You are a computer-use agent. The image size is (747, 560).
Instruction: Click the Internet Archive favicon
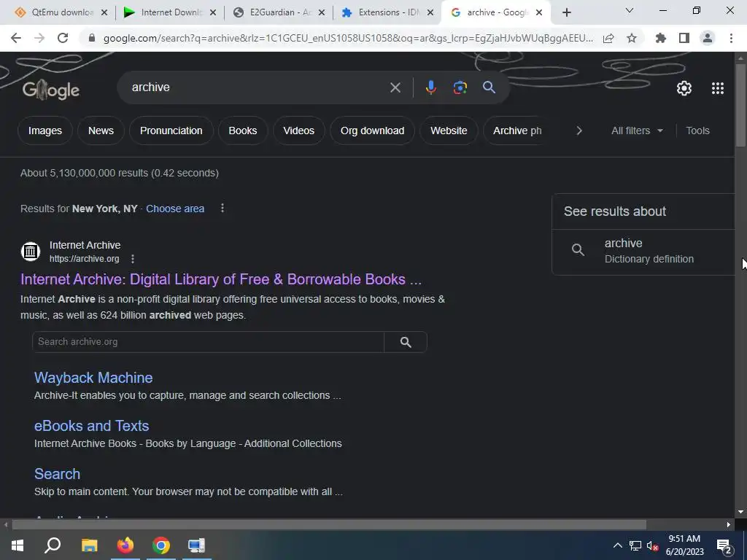tap(31, 251)
